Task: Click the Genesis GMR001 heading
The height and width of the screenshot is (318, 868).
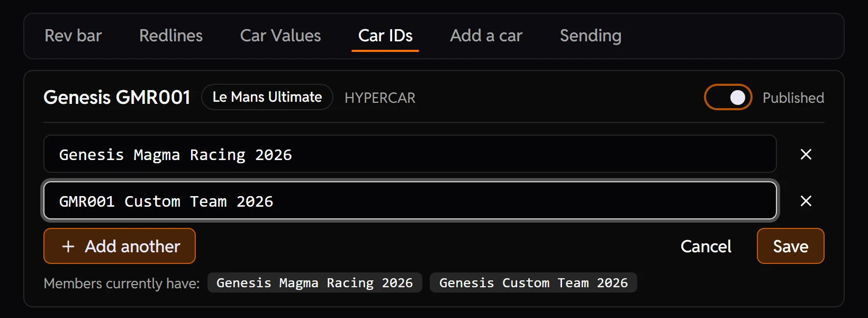Action: click(x=117, y=98)
